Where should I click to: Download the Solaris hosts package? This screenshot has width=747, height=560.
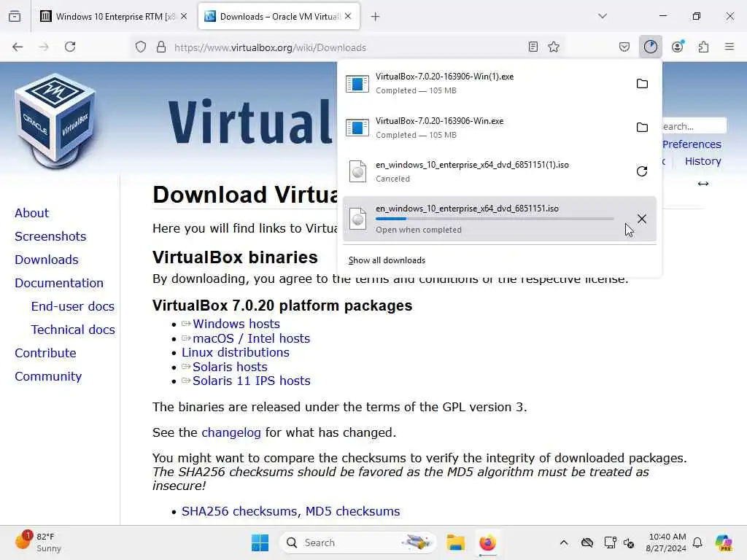[x=230, y=367]
